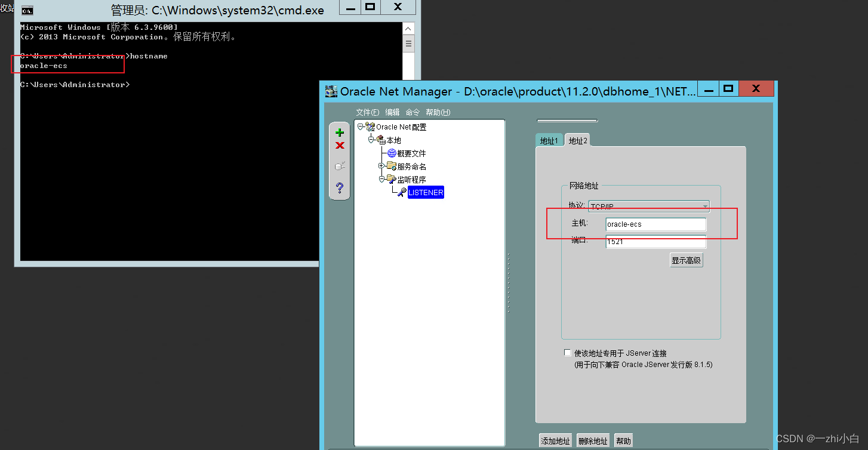Click the 删除地址 button
Image resolution: width=868 pixels, height=450 pixels.
tap(593, 441)
